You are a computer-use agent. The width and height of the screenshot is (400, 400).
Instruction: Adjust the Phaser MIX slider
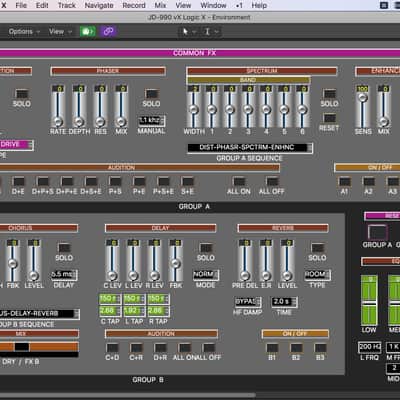tap(121, 106)
